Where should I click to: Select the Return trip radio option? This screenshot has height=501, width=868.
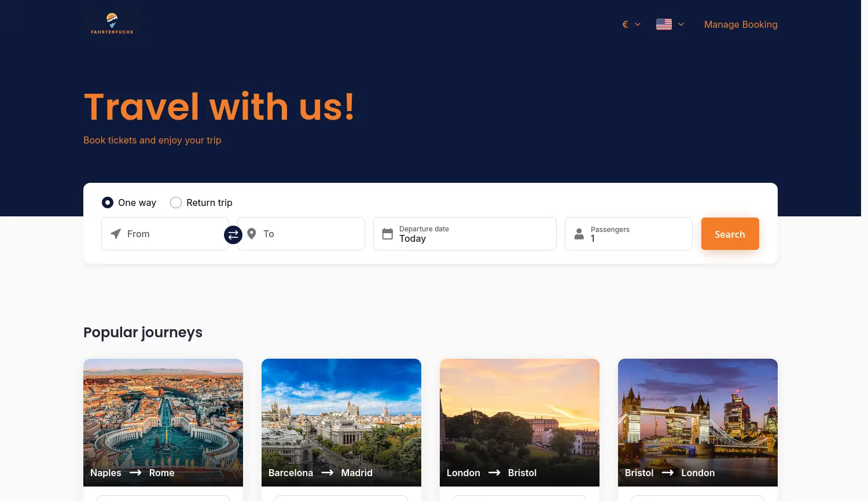pyautogui.click(x=176, y=202)
